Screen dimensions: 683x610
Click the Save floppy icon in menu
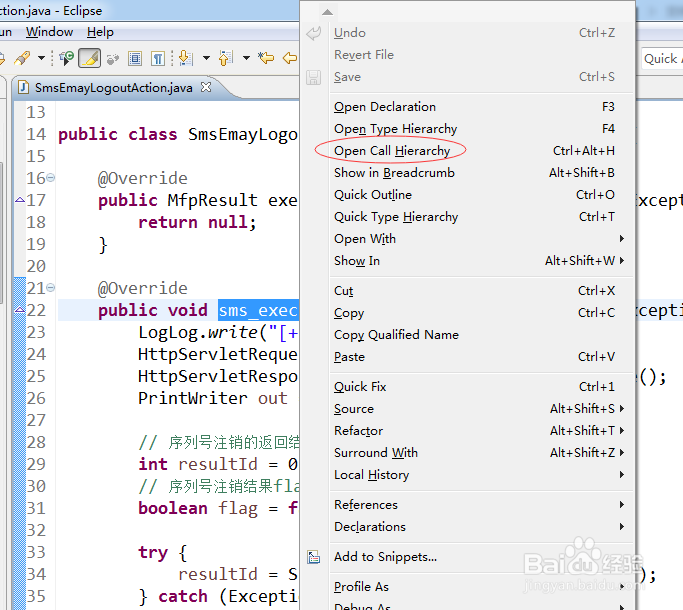(x=314, y=78)
